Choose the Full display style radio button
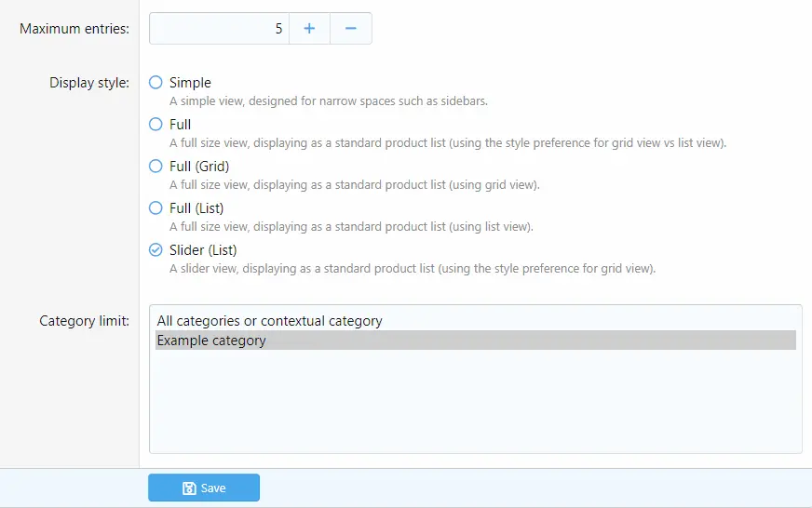 156,125
